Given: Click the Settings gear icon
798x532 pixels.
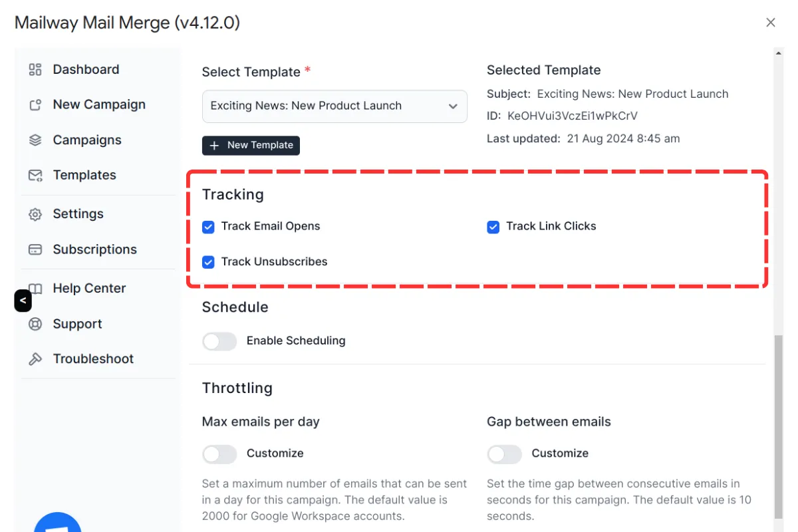Looking at the screenshot, I should pyautogui.click(x=35, y=214).
